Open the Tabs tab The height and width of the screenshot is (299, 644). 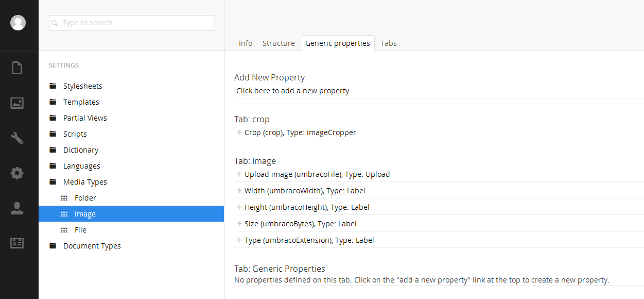coord(389,43)
